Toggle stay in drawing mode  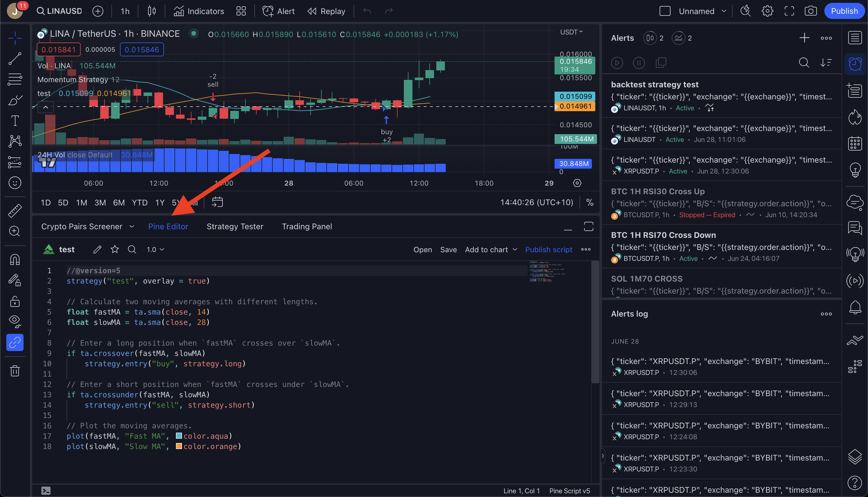(15, 280)
